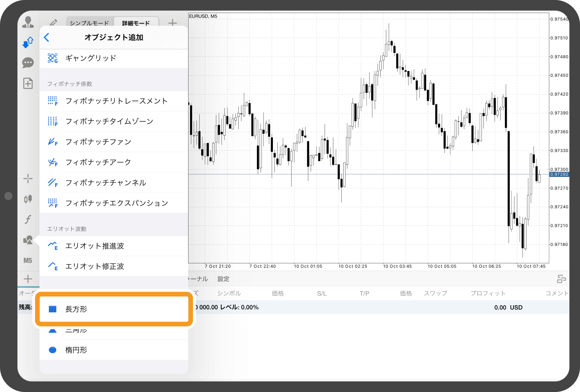Viewport: 580px width, 392px height.
Task: Open chart type candlestick icon
Action: (x=28, y=199)
